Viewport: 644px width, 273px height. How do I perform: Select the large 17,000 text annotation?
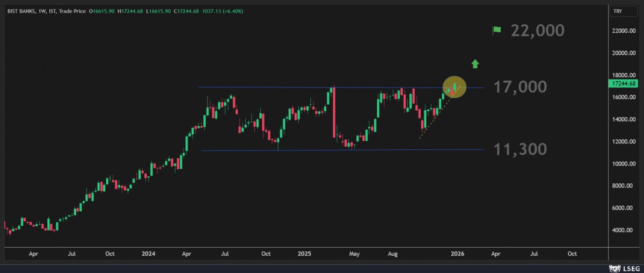[x=520, y=87]
